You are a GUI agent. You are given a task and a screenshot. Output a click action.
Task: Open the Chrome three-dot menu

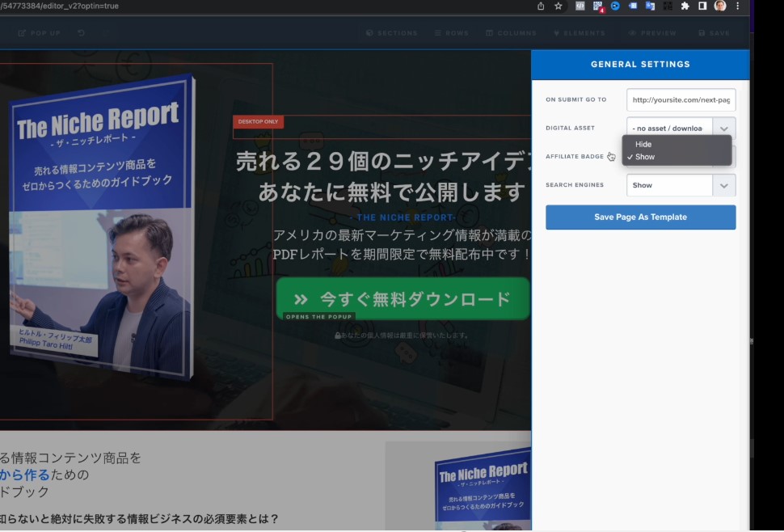tap(737, 6)
